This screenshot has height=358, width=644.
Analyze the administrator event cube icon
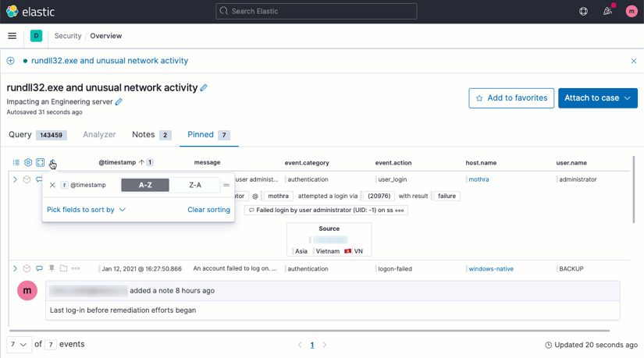point(27,179)
